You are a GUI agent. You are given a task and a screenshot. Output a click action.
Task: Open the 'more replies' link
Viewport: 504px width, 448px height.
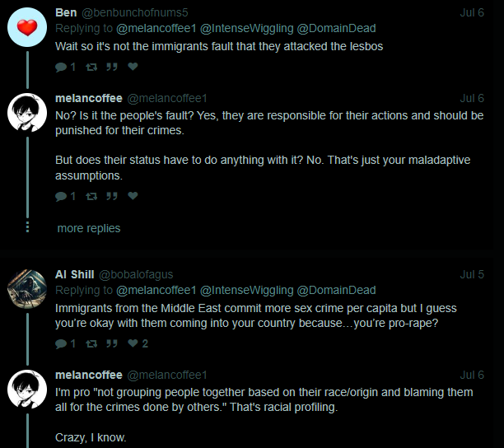click(x=89, y=228)
